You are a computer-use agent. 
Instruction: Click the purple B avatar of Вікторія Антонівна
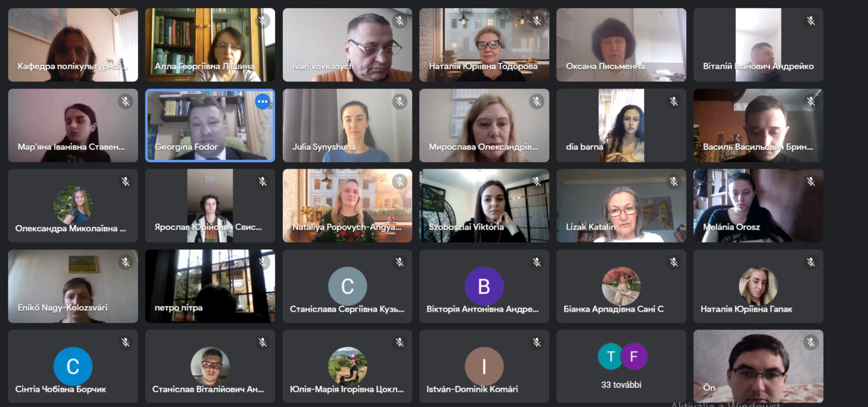pyautogui.click(x=484, y=286)
